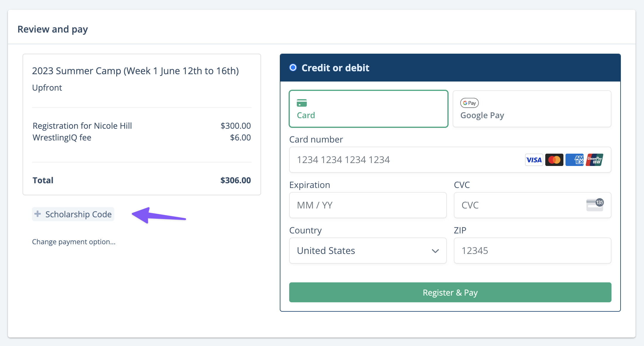This screenshot has height=346, width=644.
Task: Click the CVC card hint icon
Action: (595, 205)
